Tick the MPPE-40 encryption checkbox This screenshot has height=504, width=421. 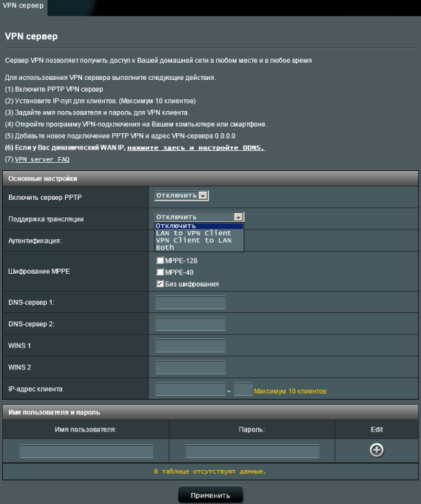click(x=160, y=272)
